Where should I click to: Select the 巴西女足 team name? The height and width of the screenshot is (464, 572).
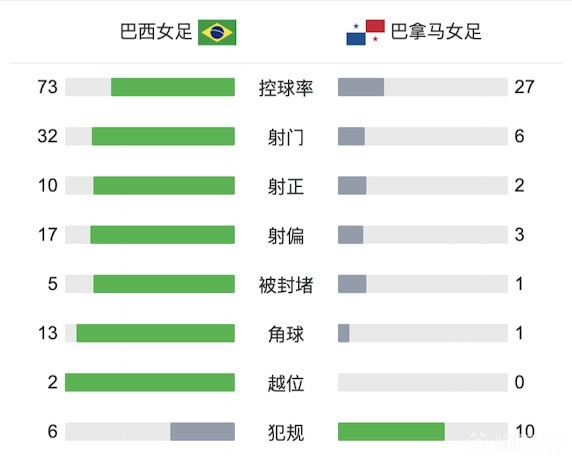156,32
